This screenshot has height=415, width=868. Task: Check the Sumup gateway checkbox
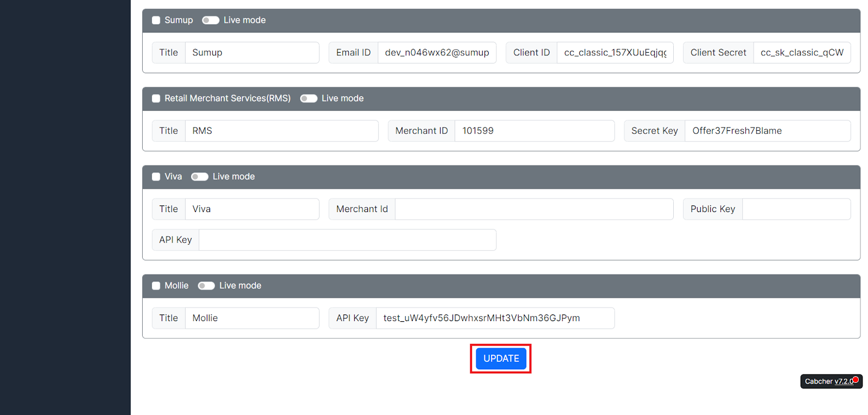[x=156, y=20]
